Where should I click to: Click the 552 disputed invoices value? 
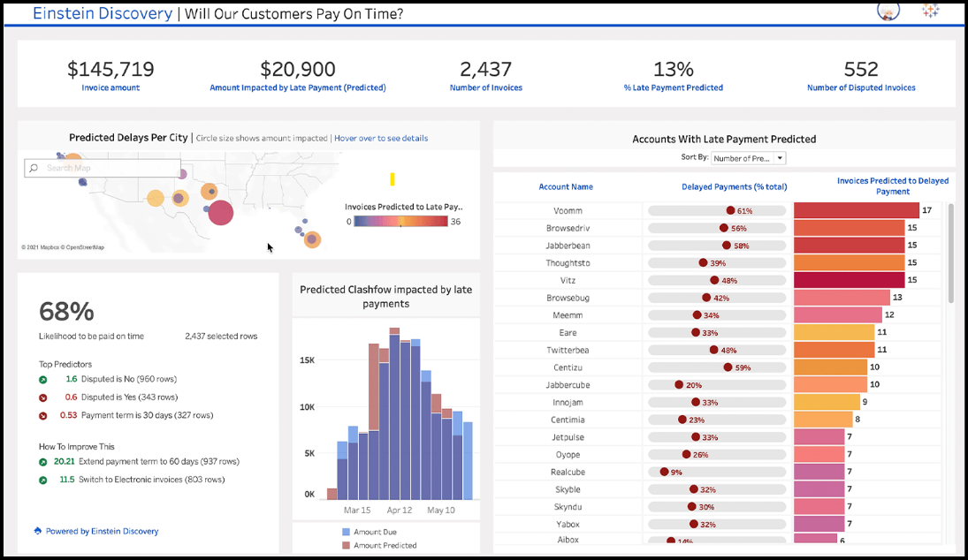click(861, 69)
